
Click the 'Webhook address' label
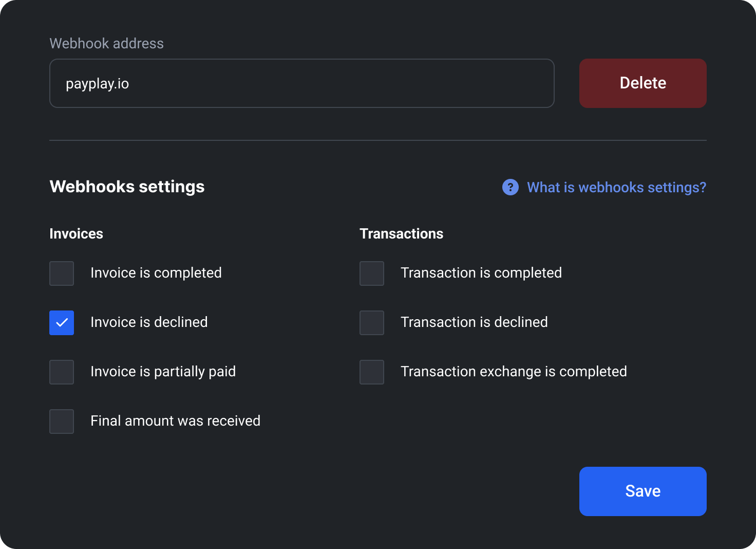[106, 43]
